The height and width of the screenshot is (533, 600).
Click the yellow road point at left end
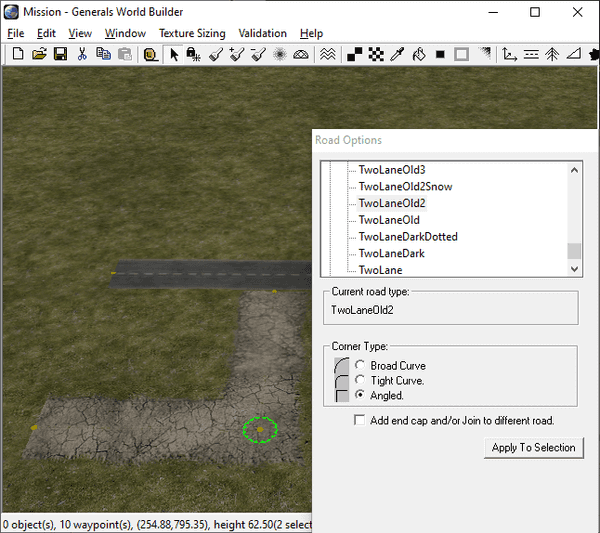coord(34,427)
